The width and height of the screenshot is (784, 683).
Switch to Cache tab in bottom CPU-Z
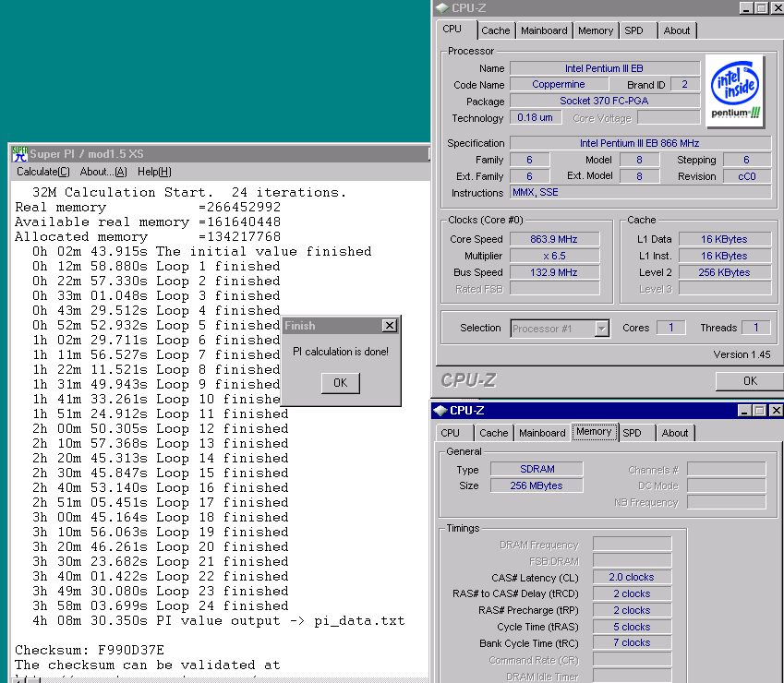(x=493, y=433)
